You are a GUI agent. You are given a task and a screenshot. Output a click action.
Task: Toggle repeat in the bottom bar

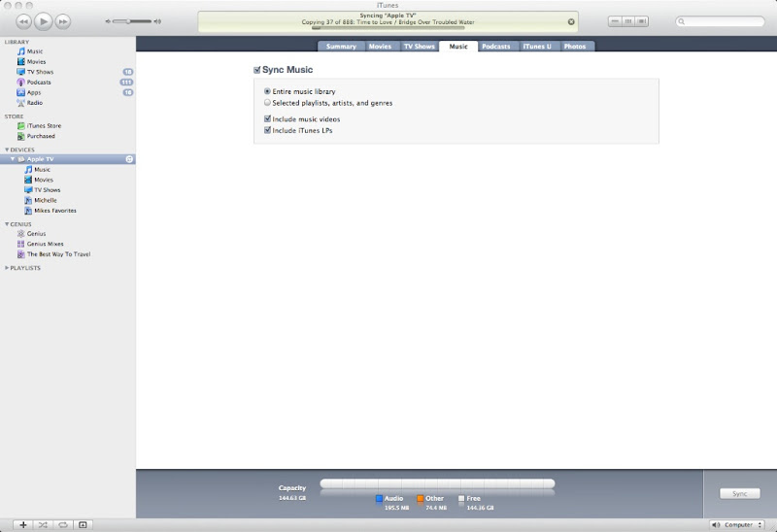tap(63, 524)
